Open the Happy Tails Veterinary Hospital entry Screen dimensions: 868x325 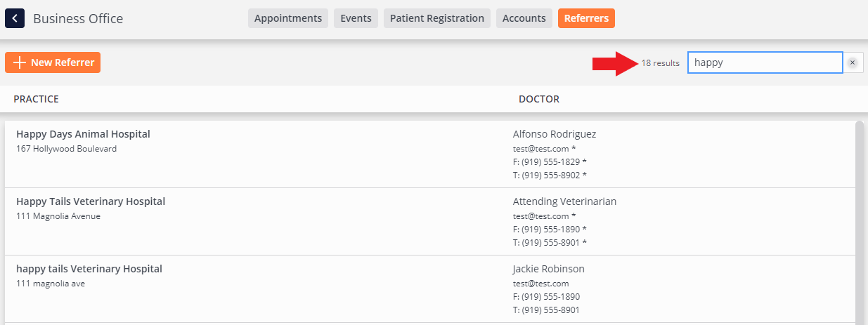coord(91,201)
